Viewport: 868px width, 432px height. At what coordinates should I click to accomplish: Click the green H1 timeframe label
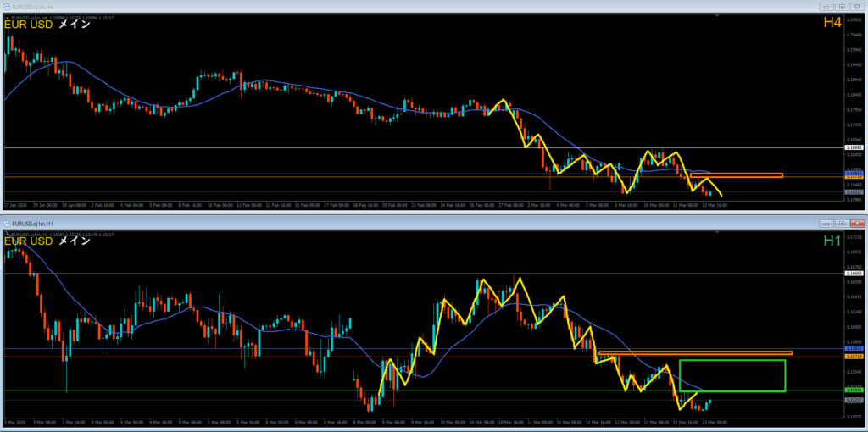point(832,241)
